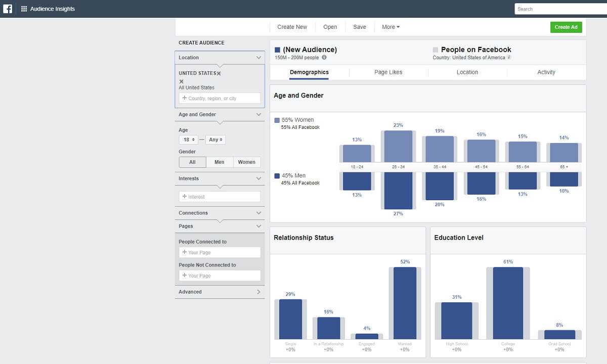607x364 pixels.
Task: Click the 55% Women legend square
Action: pos(277,120)
